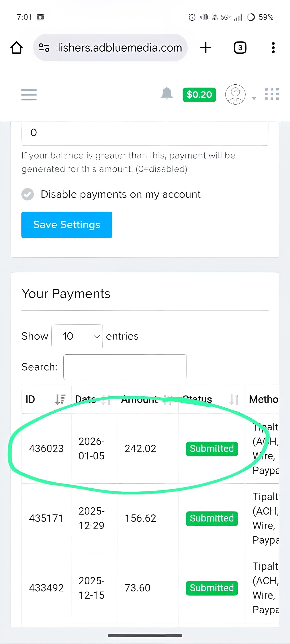The image size is (290, 644).
Task: Tap the site settings icon in address bar
Action: pyautogui.click(x=44, y=48)
